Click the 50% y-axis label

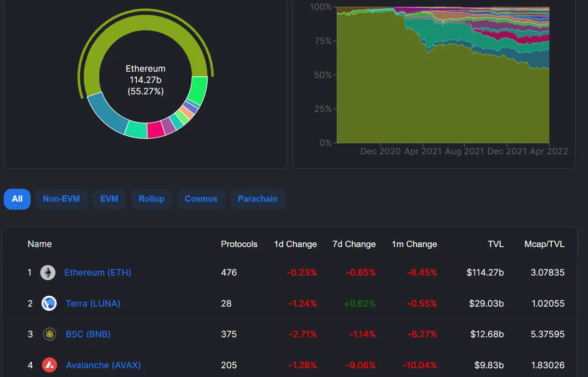(x=322, y=75)
